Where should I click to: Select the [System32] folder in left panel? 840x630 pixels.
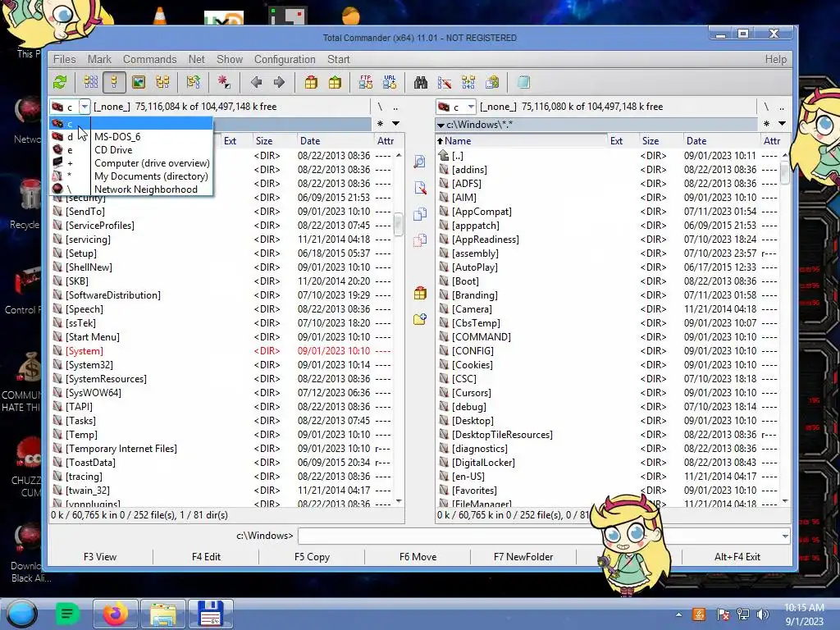tap(89, 365)
